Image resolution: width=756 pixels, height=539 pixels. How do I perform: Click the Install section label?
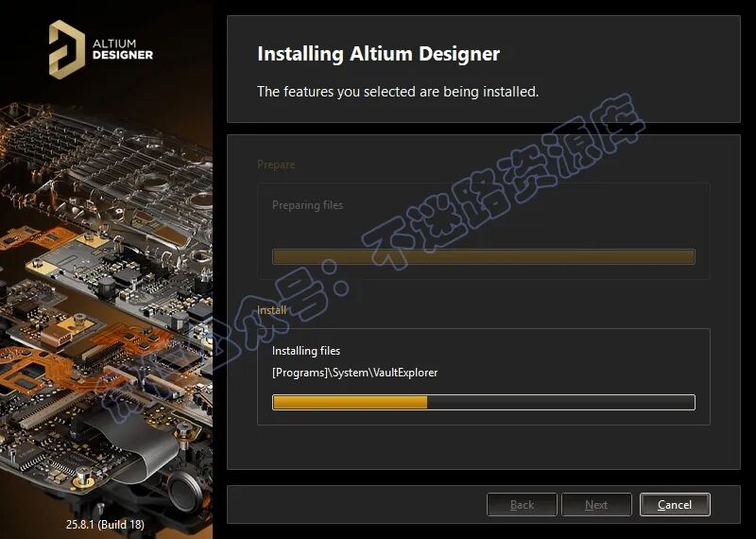272,310
